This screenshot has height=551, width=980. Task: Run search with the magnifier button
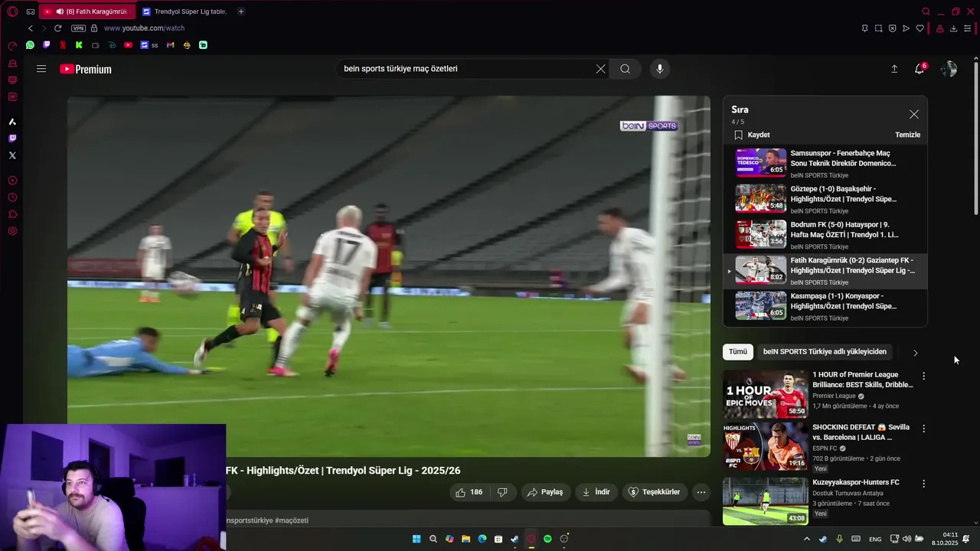[x=626, y=69]
